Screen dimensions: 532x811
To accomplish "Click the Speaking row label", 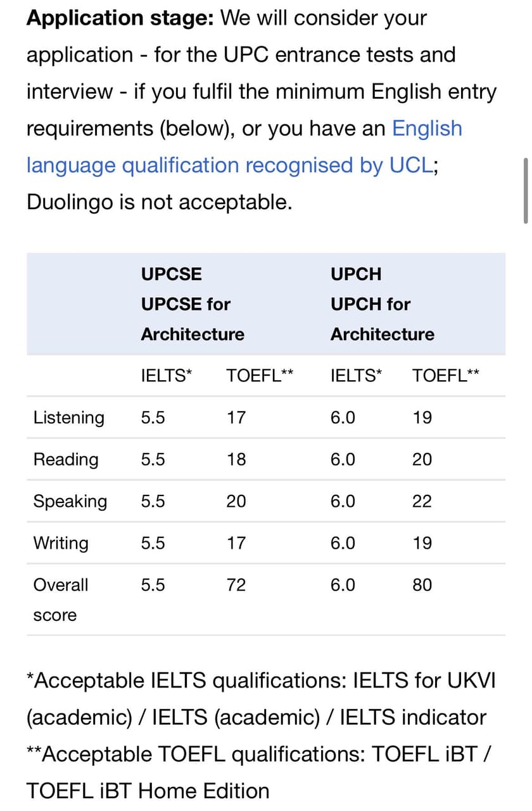I will [70, 501].
